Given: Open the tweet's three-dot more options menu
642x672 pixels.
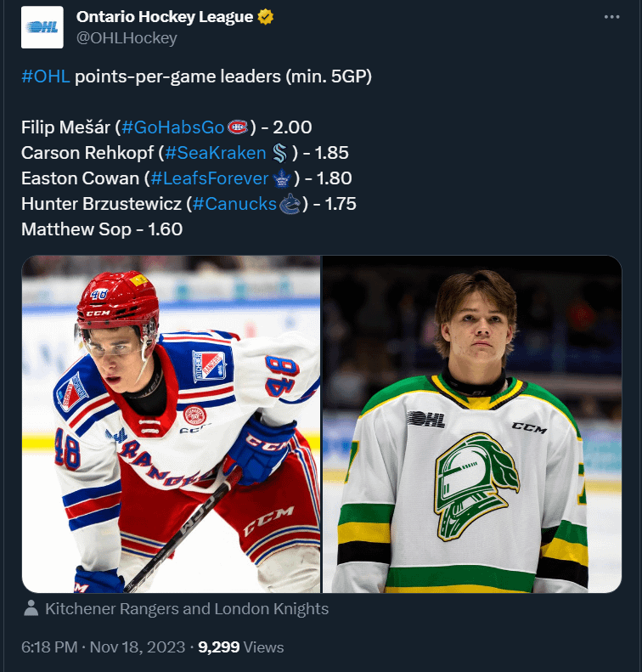Looking at the screenshot, I should pos(611,17).
